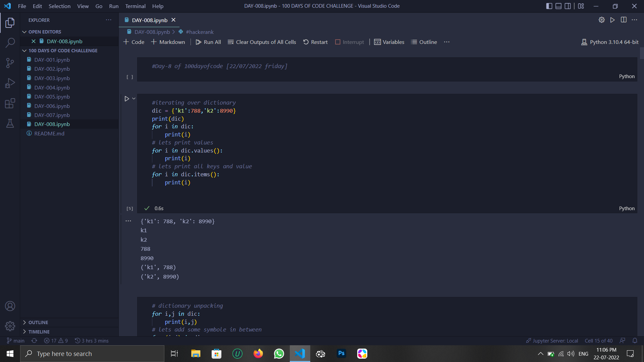Open the Source Control view
Viewport: 644px width, 362px height.
10,63
